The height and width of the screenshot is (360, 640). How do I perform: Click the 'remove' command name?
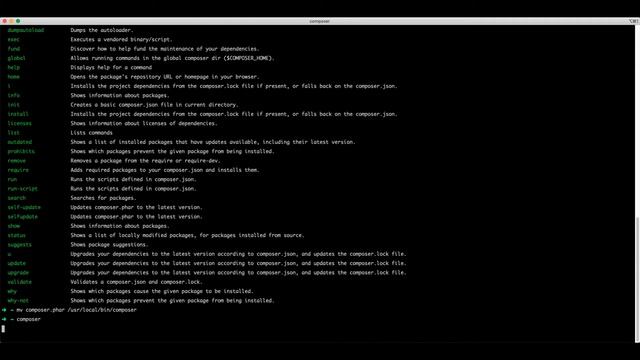pyautogui.click(x=16, y=161)
